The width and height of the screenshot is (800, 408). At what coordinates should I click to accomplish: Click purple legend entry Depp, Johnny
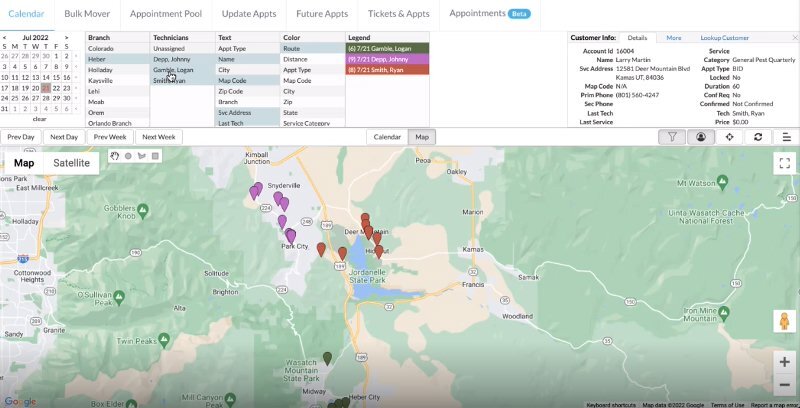(x=387, y=59)
